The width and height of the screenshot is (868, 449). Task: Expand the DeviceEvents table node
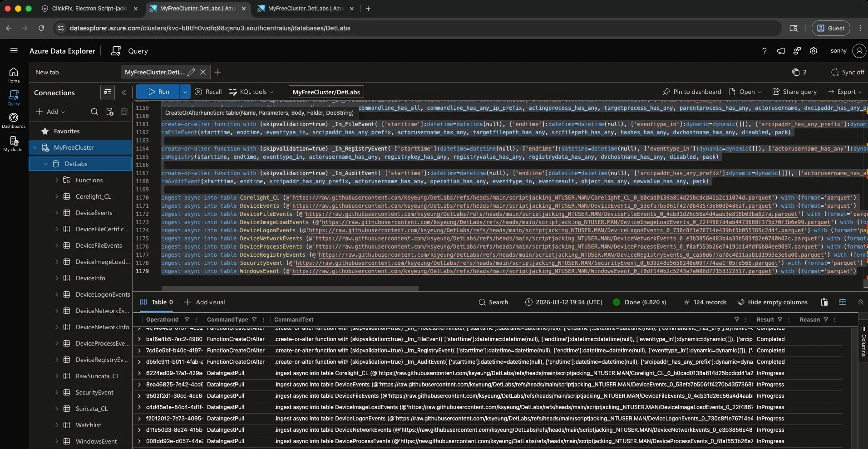click(57, 213)
